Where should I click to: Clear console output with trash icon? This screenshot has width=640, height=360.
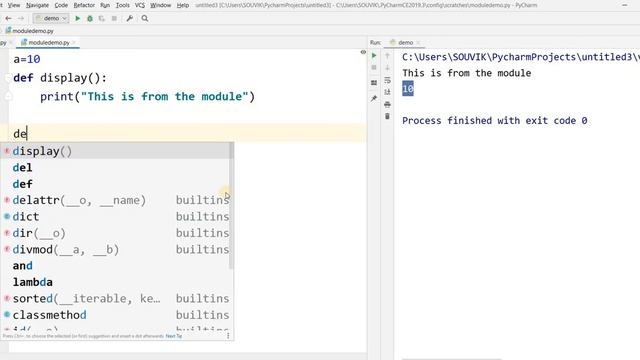click(387, 116)
